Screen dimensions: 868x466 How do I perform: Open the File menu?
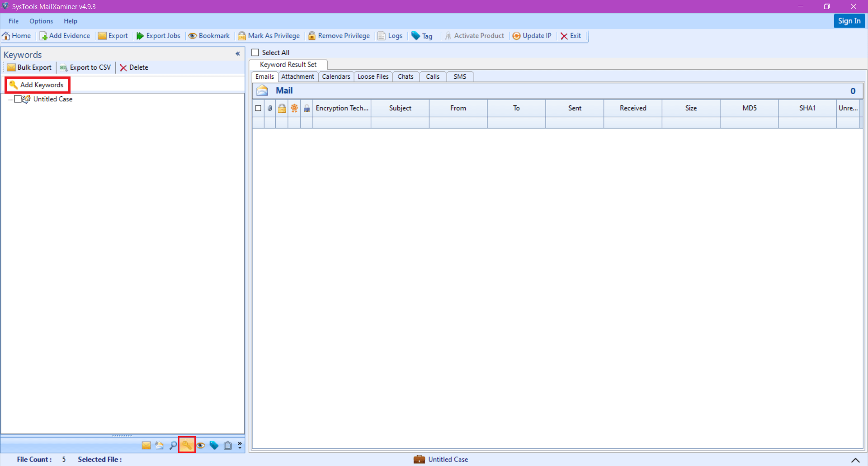coord(14,21)
